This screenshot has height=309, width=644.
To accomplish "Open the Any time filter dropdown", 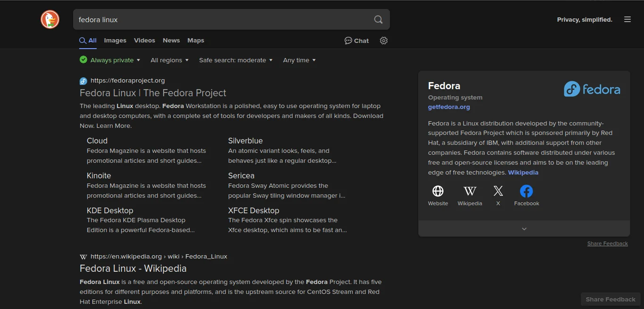I will 299,60.
